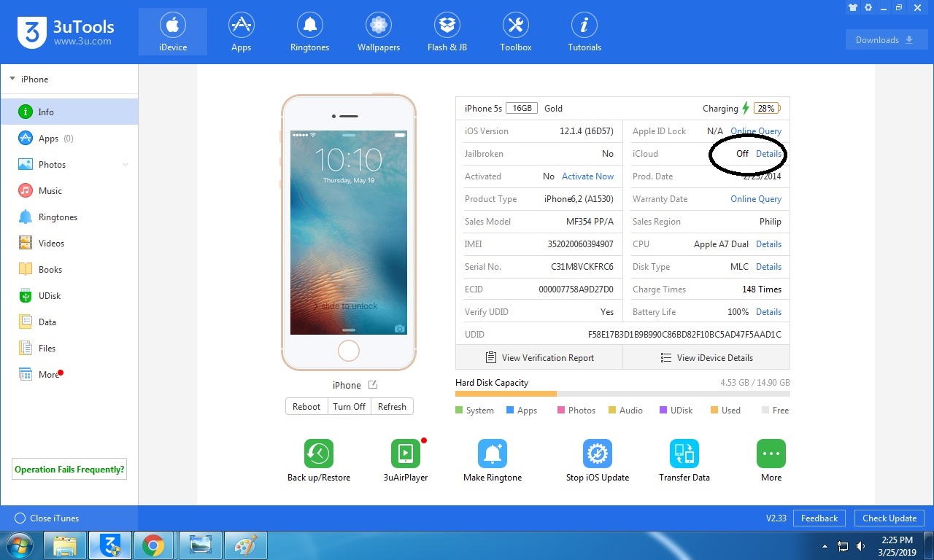
Task: Click the volume speaker tray icon
Action: point(861,546)
